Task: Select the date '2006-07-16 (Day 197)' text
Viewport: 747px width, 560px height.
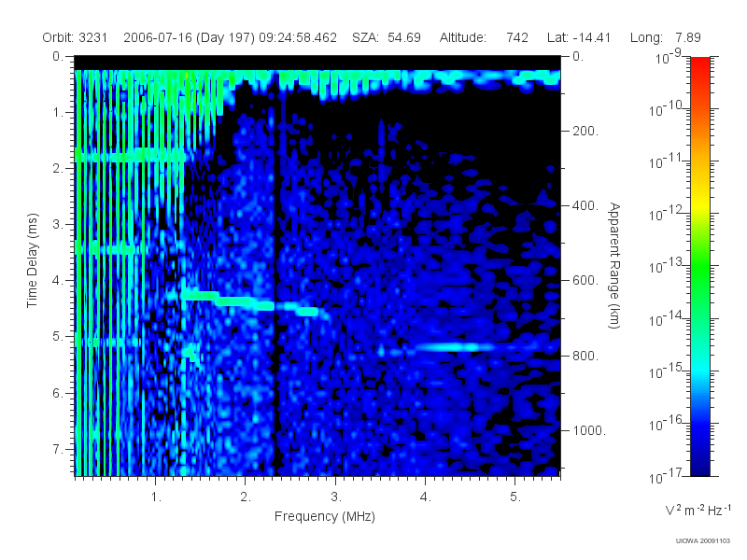Action: coord(190,37)
